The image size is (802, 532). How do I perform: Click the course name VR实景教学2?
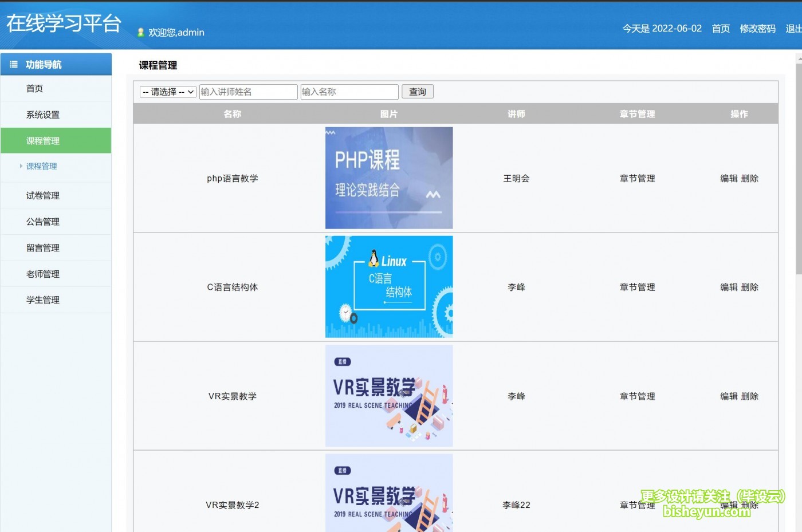coord(233,505)
